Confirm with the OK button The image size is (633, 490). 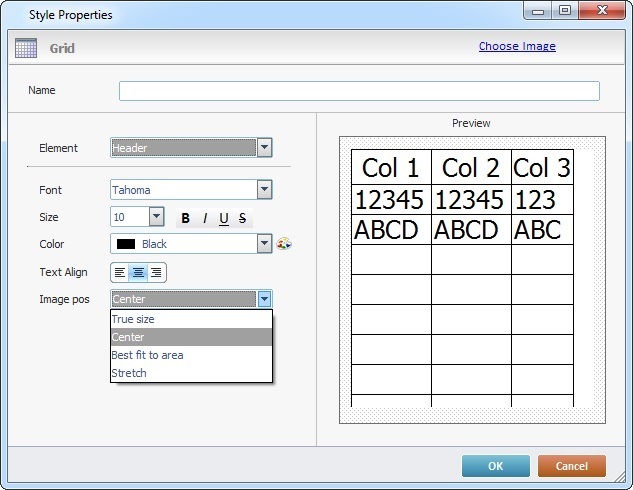[495, 466]
